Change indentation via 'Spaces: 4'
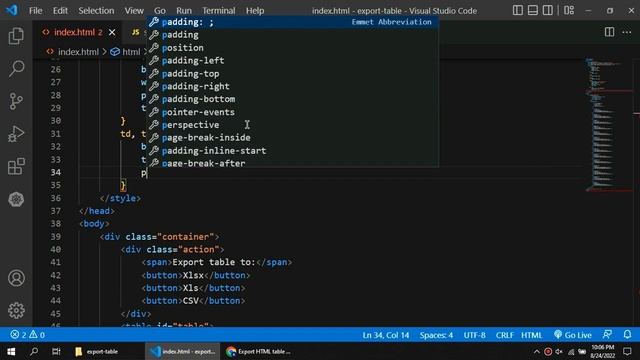The height and width of the screenshot is (360, 640). tap(436, 335)
